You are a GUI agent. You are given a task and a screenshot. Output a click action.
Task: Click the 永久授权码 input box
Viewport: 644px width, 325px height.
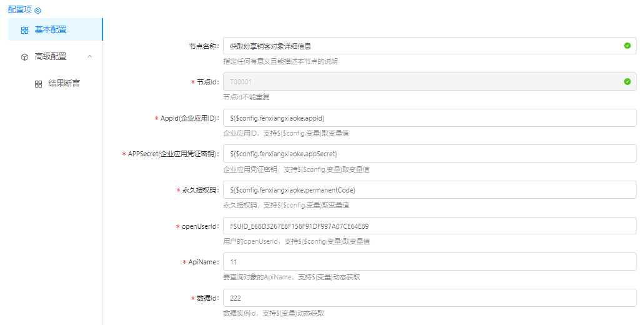point(429,190)
